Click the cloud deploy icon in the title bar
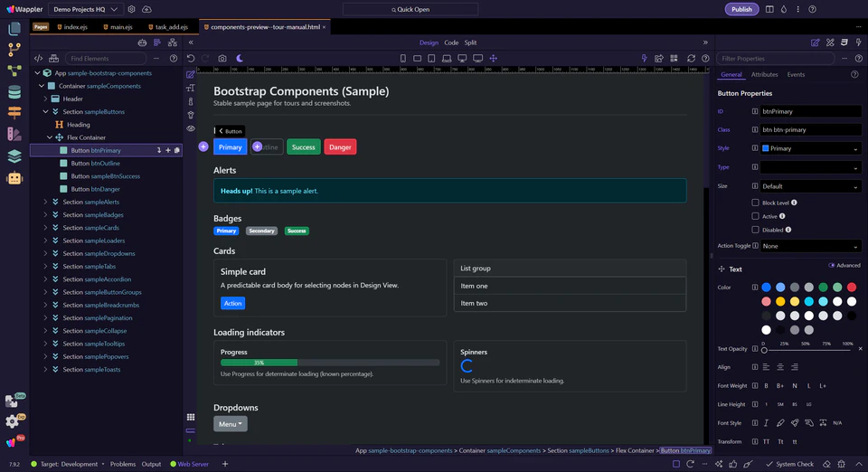 pos(146,9)
